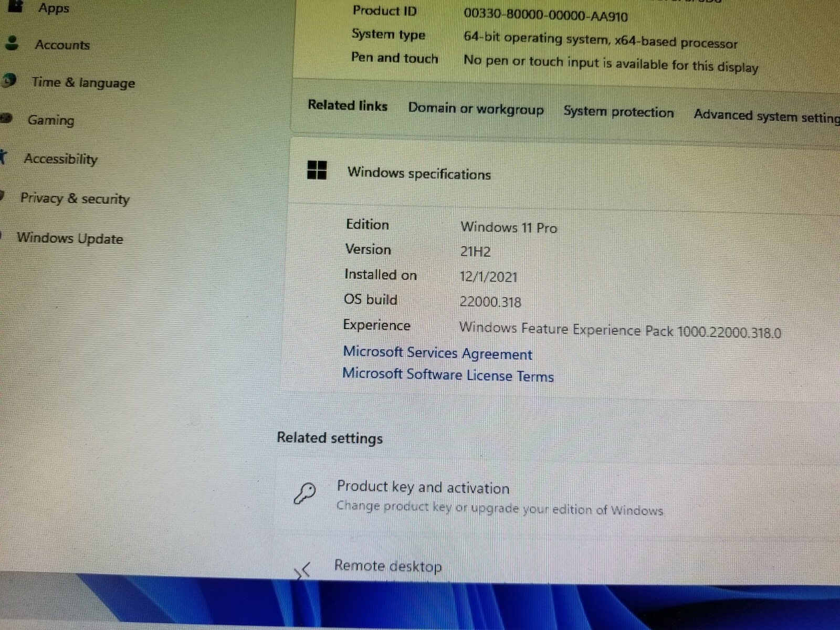Click the Related settings heading
This screenshot has width=840, height=630.
point(330,438)
